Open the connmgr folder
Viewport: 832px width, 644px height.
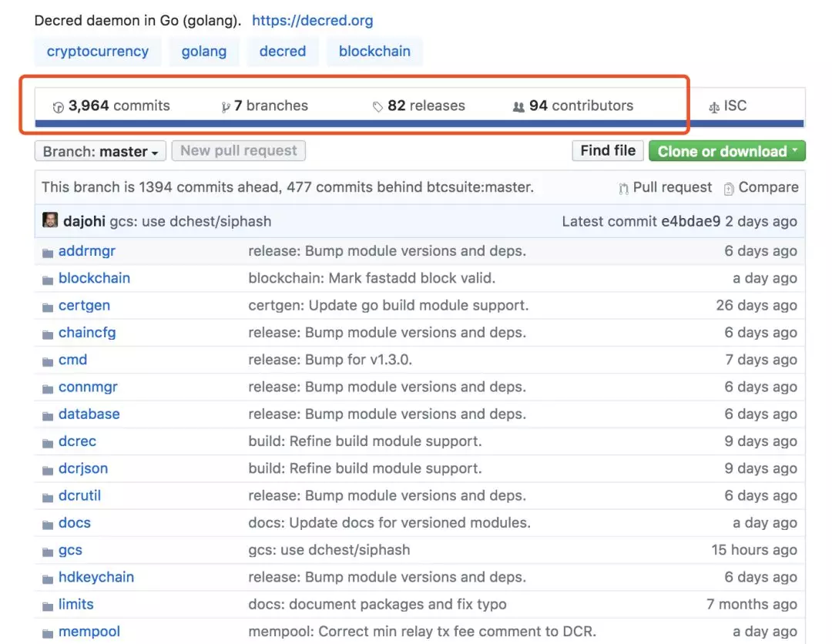tap(88, 387)
